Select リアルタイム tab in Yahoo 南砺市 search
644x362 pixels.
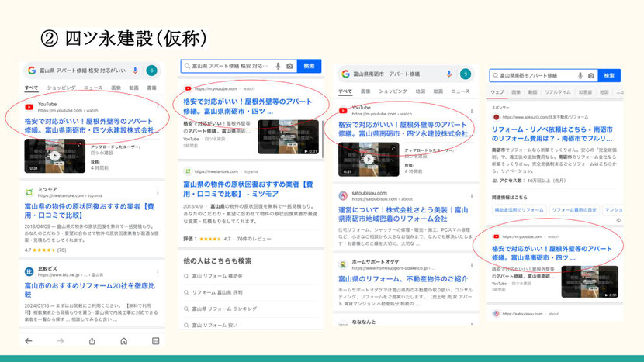pyautogui.click(x=557, y=92)
